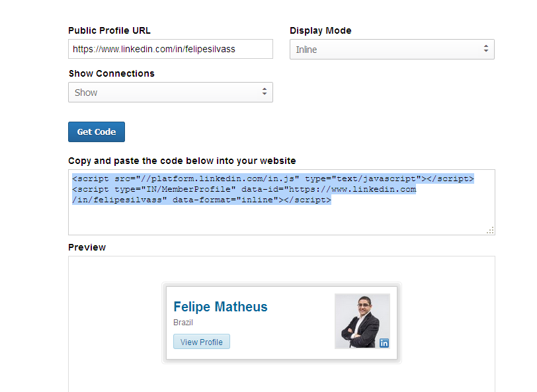Click the first script line in code

point(273,178)
